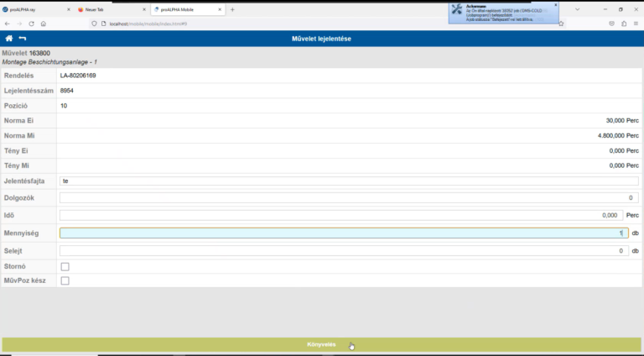
Task: Click the browser home button
Action: [x=44, y=24]
